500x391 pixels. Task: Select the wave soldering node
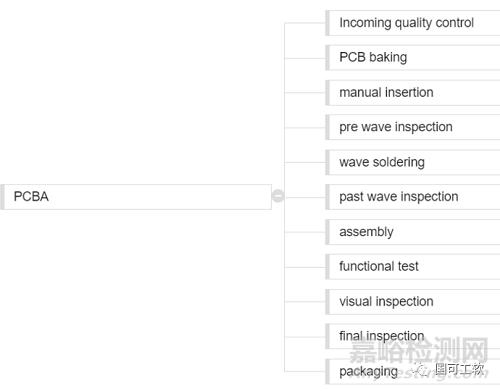pyautogui.click(x=413, y=162)
